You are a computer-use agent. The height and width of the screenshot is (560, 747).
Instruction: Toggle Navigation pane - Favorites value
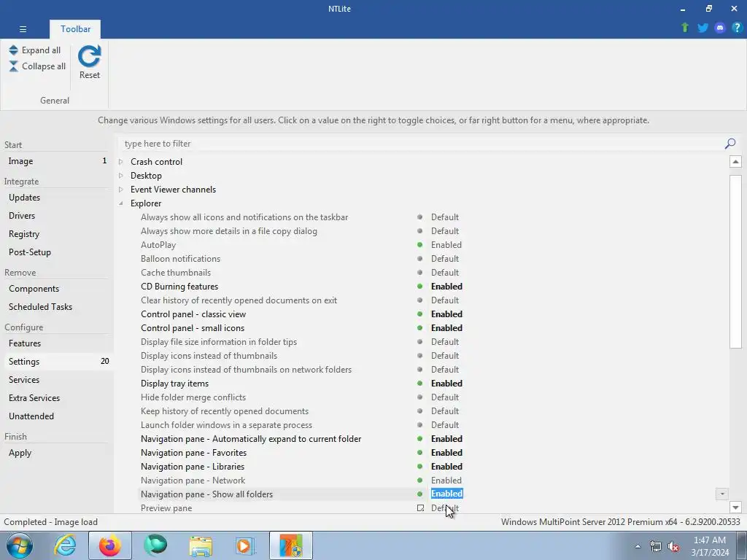tap(447, 452)
